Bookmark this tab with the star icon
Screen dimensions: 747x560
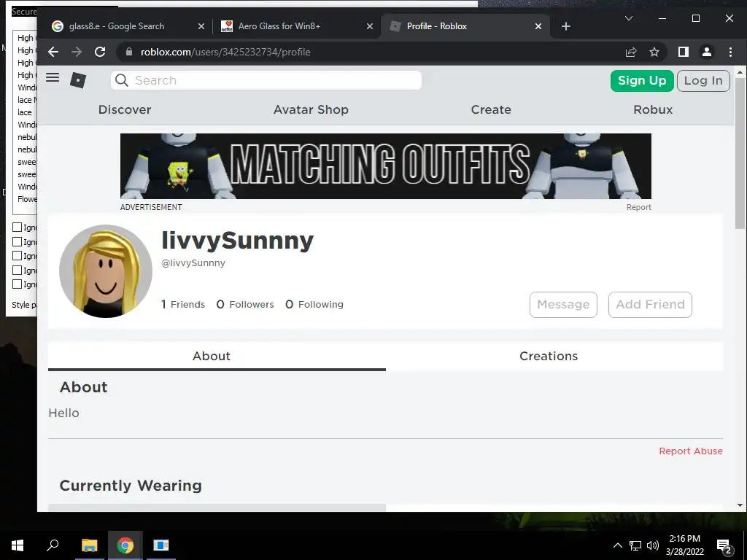(x=654, y=52)
